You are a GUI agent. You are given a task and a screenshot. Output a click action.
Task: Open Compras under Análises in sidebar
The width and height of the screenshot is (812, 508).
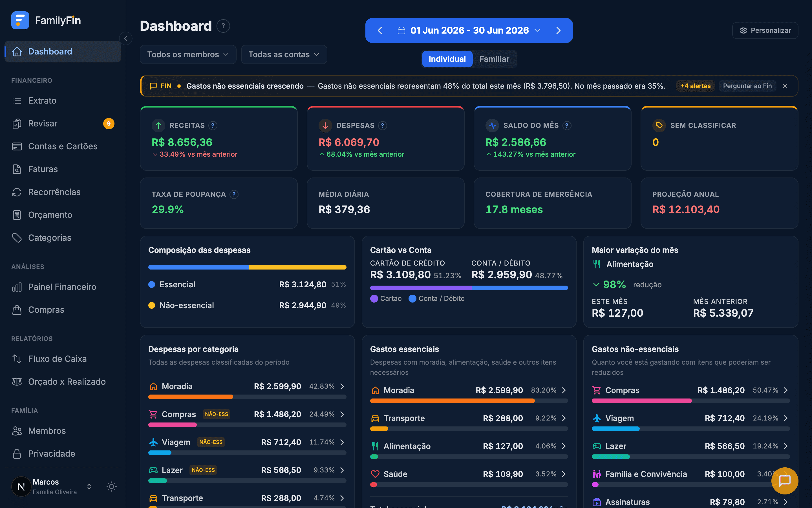pyautogui.click(x=63, y=310)
